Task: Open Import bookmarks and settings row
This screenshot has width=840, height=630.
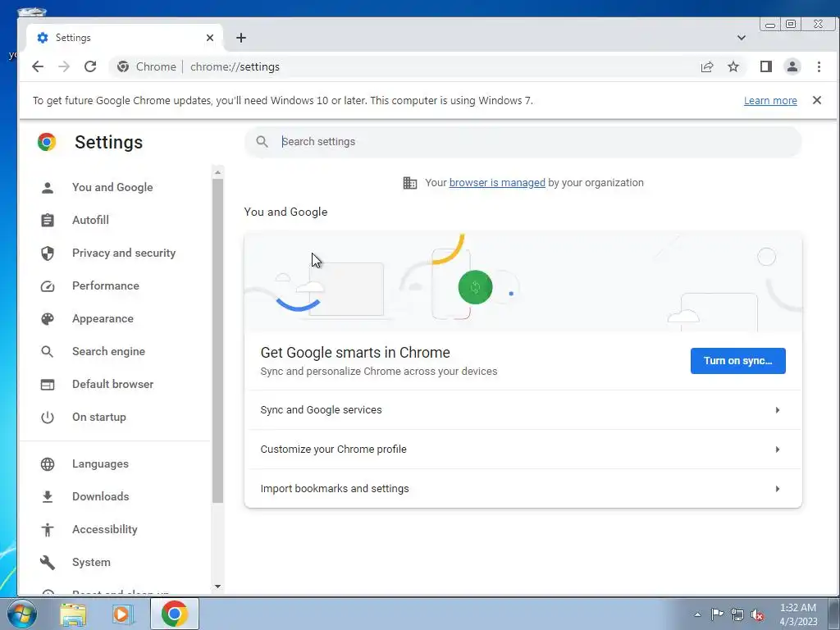Action: pyautogui.click(x=523, y=489)
